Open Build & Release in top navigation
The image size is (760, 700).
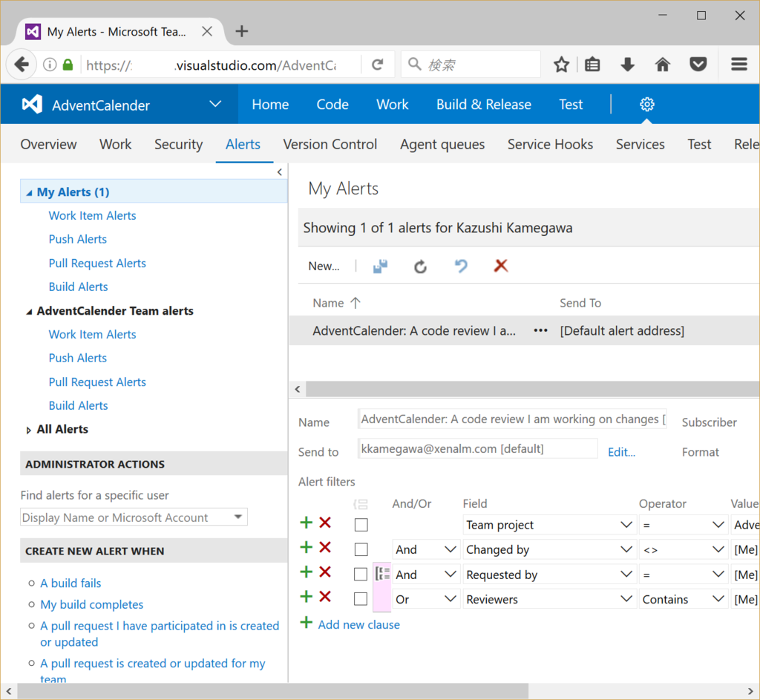[x=484, y=104]
